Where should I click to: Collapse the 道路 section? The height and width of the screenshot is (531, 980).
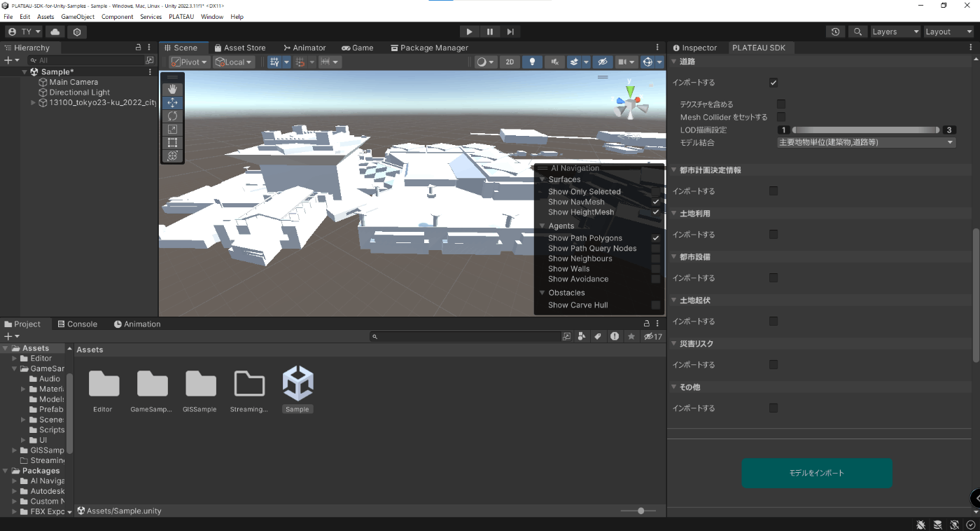point(674,62)
